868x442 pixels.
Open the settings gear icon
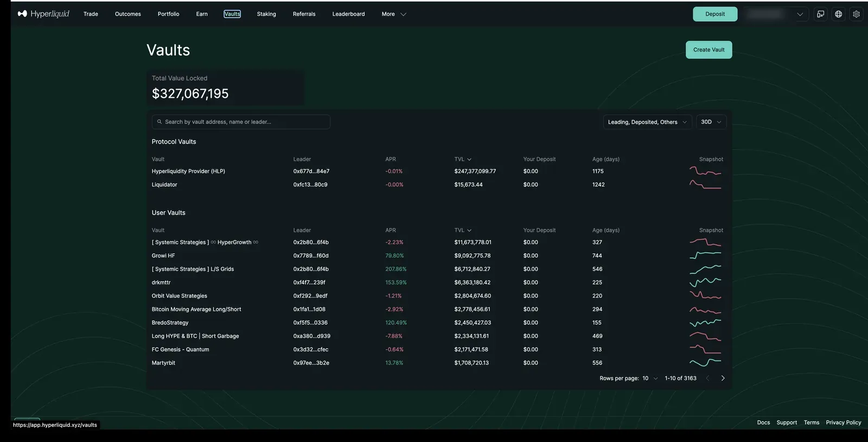pos(856,14)
